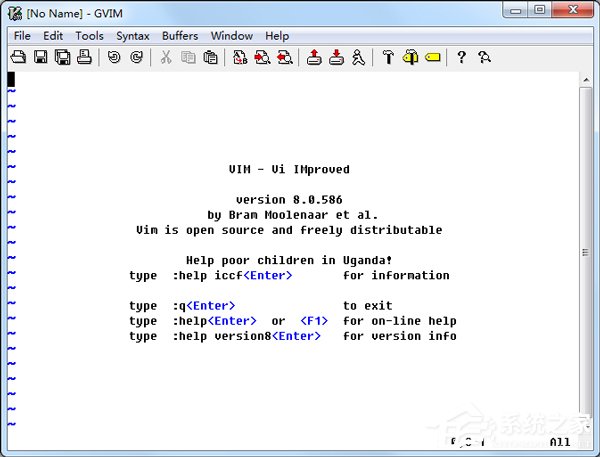Click ':help iccf<Enter>' text
Screen dimensions: 600x457
point(232,275)
